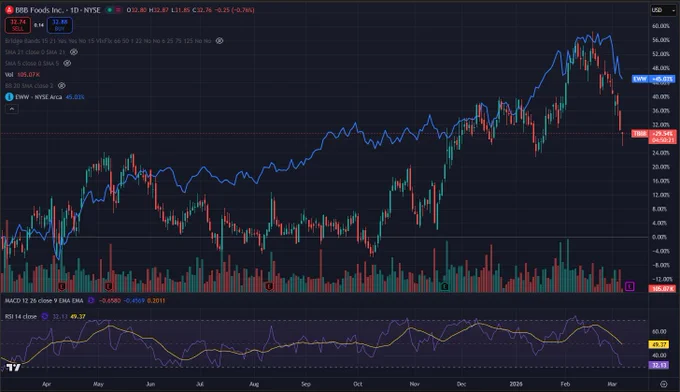Select the RSI 14 close legend

pyautogui.click(x=21, y=317)
